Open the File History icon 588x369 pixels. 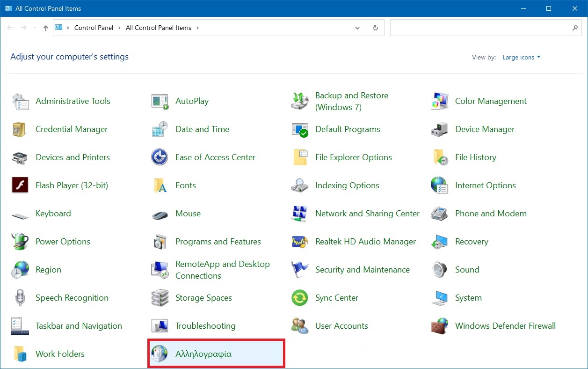440,157
